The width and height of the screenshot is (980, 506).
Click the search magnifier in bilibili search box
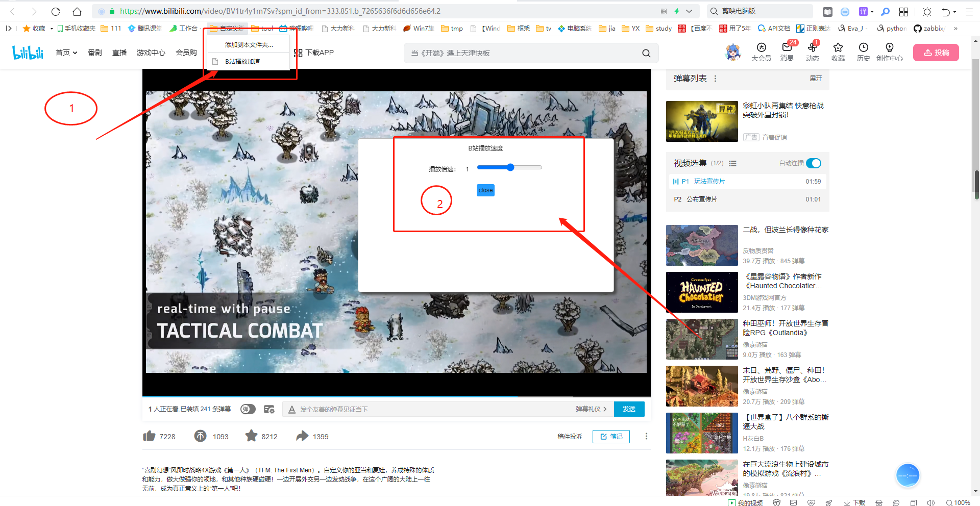646,53
